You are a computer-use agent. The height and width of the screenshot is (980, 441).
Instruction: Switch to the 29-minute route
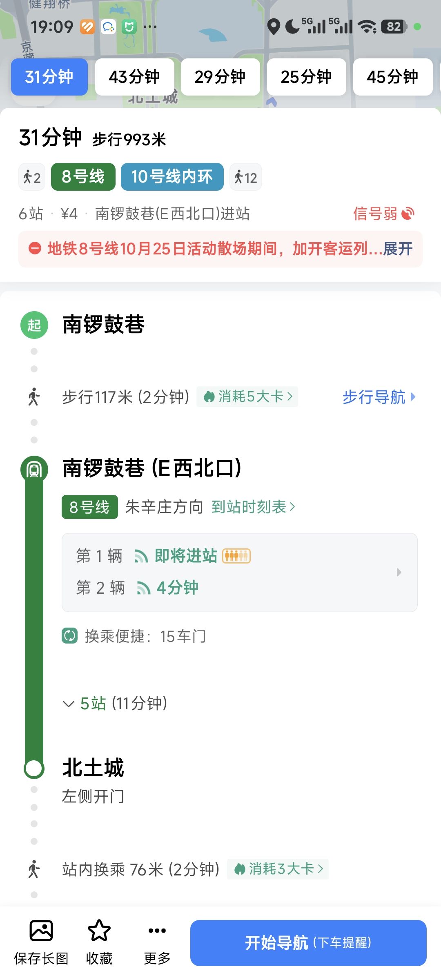(x=220, y=77)
